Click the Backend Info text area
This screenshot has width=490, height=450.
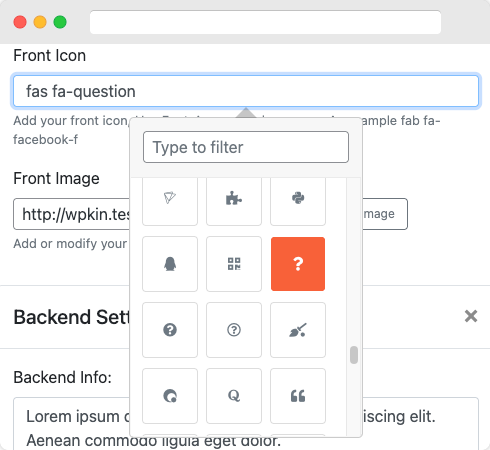pos(246,423)
